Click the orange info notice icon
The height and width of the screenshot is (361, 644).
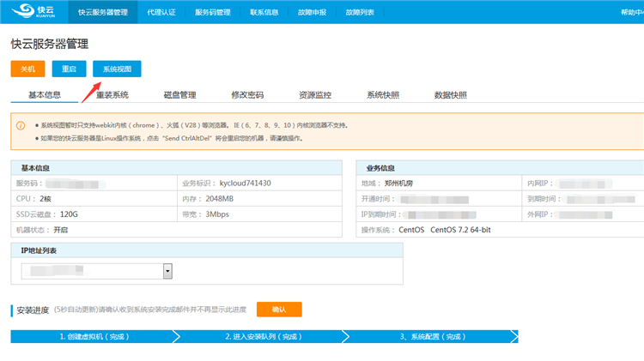coord(21,125)
